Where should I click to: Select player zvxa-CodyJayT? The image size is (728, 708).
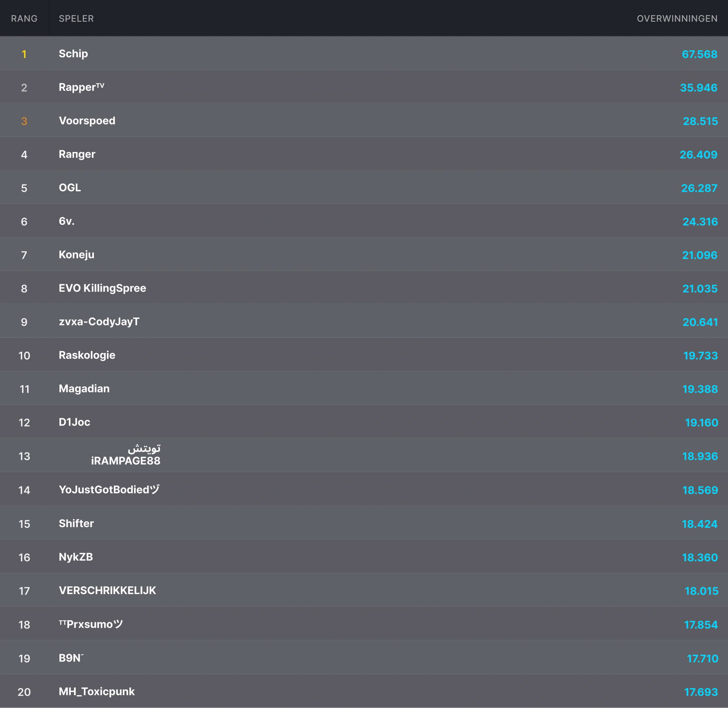(x=99, y=322)
